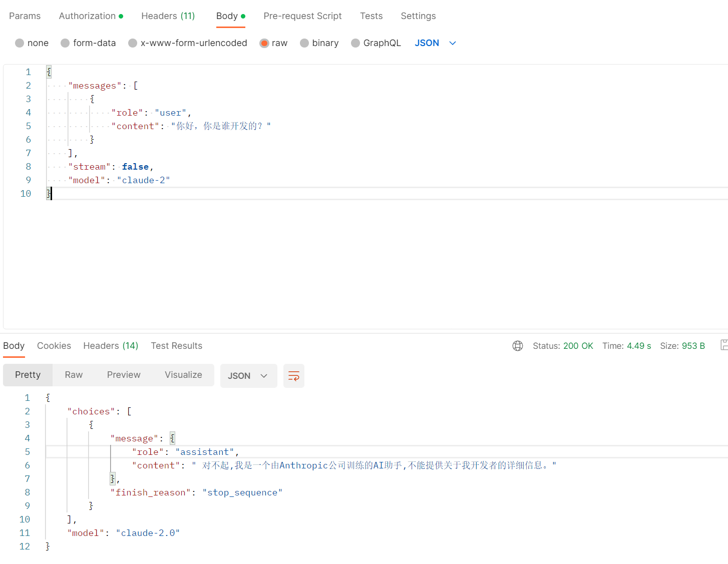Click the "finish_reason" key in response
Screen dimensions: 728x564
pyautogui.click(x=150, y=492)
